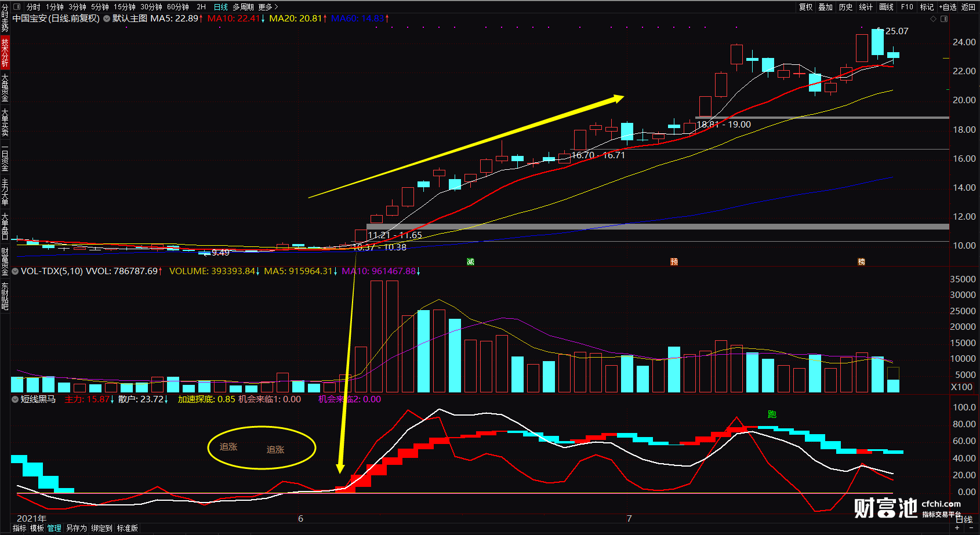Image resolution: width=980 pixels, height=535 pixels.
Task: Open the 统计 statistics button
Action: coord(866,7)
